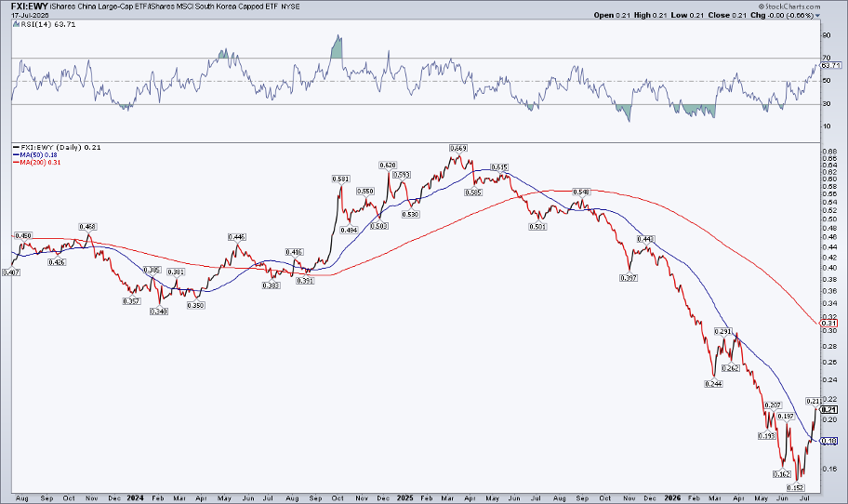Click the 0.503 trough label
This screenshot has height=504, width=848.
[379, 226]
